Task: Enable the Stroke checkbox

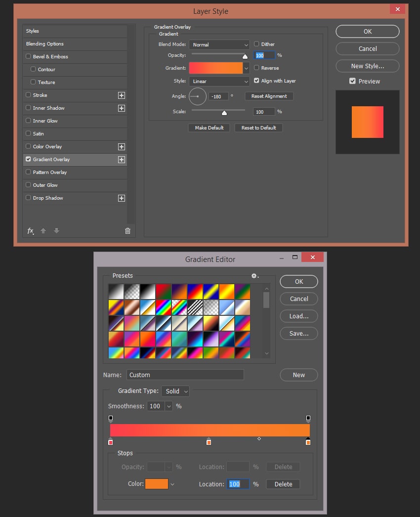Action: click(28, 95)
